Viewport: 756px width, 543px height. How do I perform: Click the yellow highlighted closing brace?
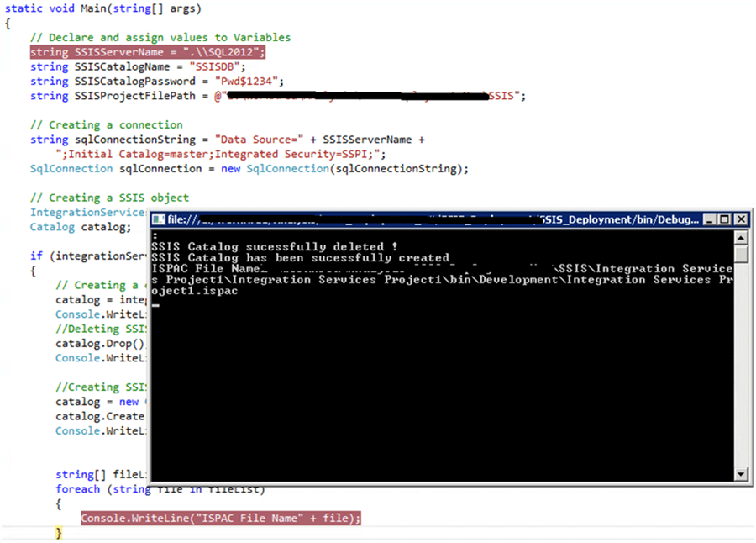pyautogui.click(x=57, y=532)
